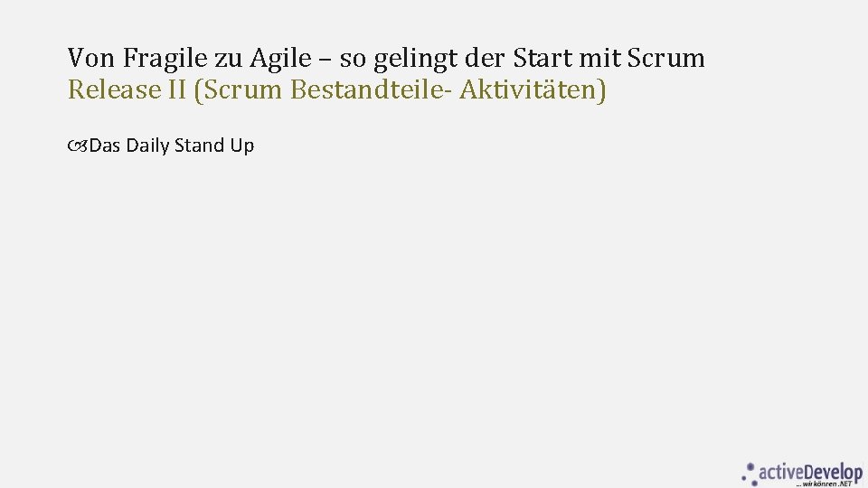Click the roman numeral "II" in the subtitle
This screenshot has width=868, height=488.
[x=176, y=89]
